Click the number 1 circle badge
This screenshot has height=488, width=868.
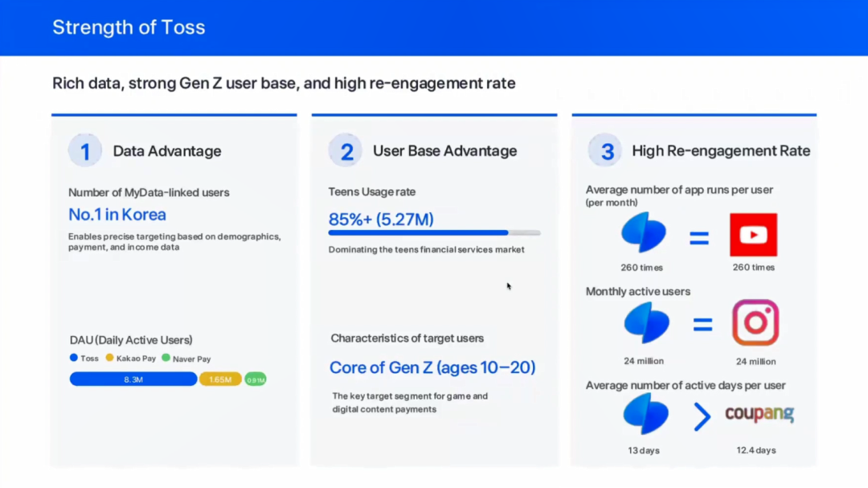coord(84,150)
